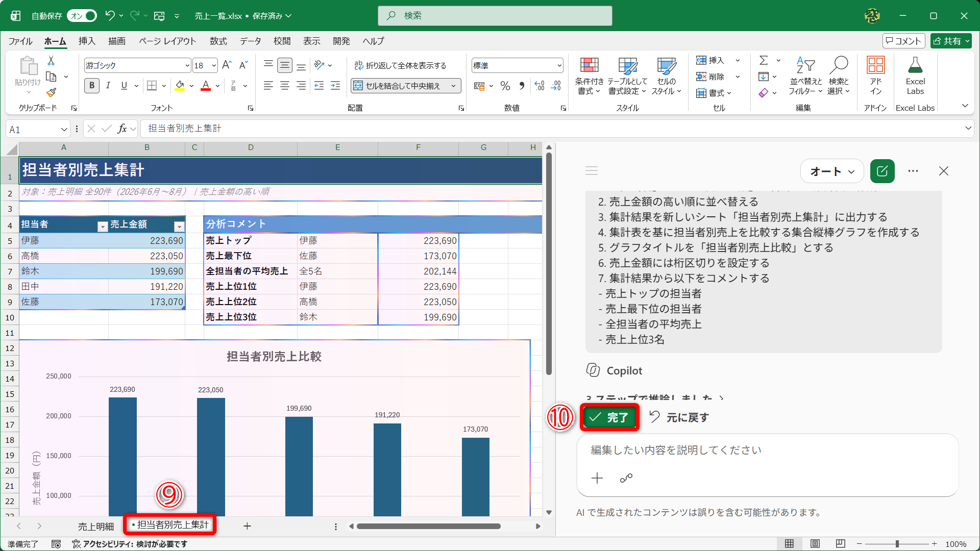Add a new sheet with plus button
The height and width of the screenshot is (551, 980).
pos(247,526)
